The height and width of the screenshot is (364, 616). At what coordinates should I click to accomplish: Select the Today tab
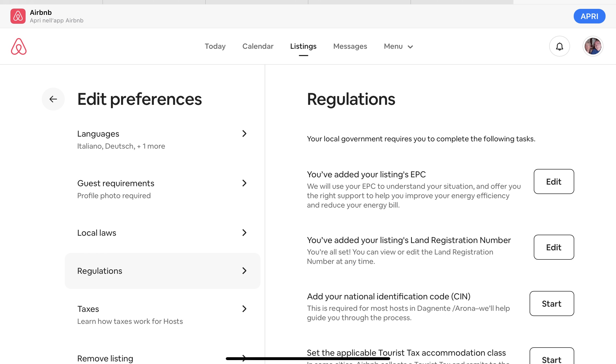point(215,46)
